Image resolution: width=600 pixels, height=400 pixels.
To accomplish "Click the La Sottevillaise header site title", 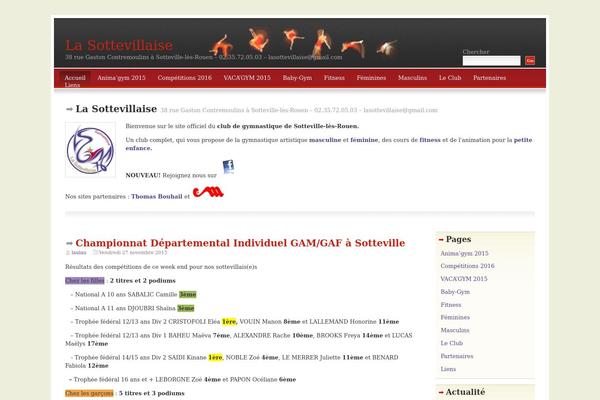I will (x=119, y=45).
